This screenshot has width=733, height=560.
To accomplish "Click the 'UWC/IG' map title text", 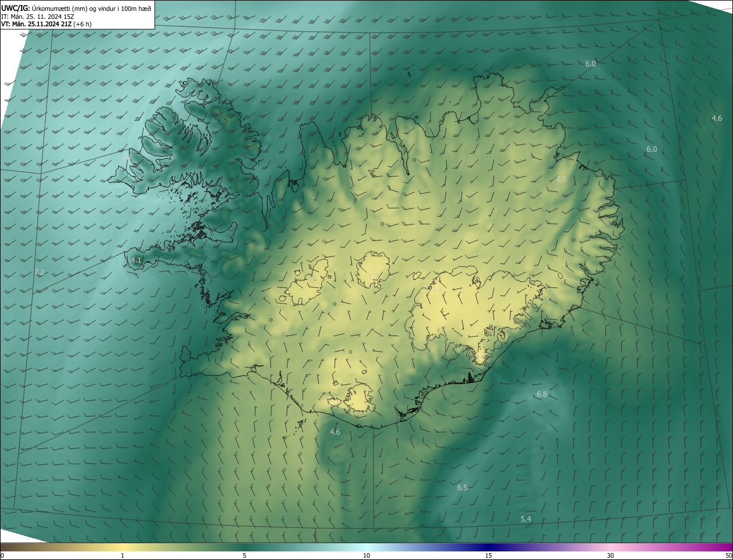I will [15, 8].
